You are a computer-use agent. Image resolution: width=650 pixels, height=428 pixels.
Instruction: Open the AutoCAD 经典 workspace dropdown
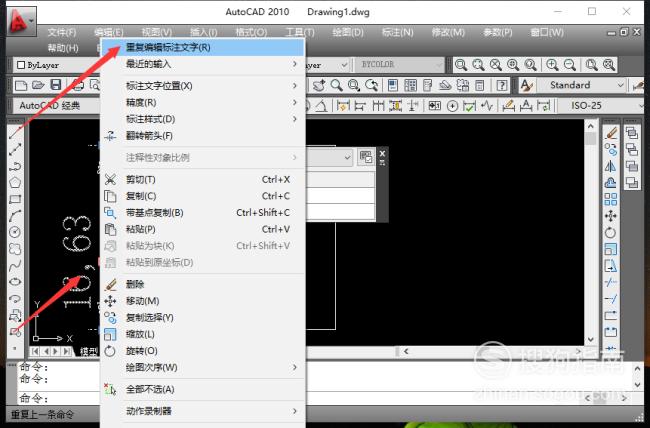57,106
